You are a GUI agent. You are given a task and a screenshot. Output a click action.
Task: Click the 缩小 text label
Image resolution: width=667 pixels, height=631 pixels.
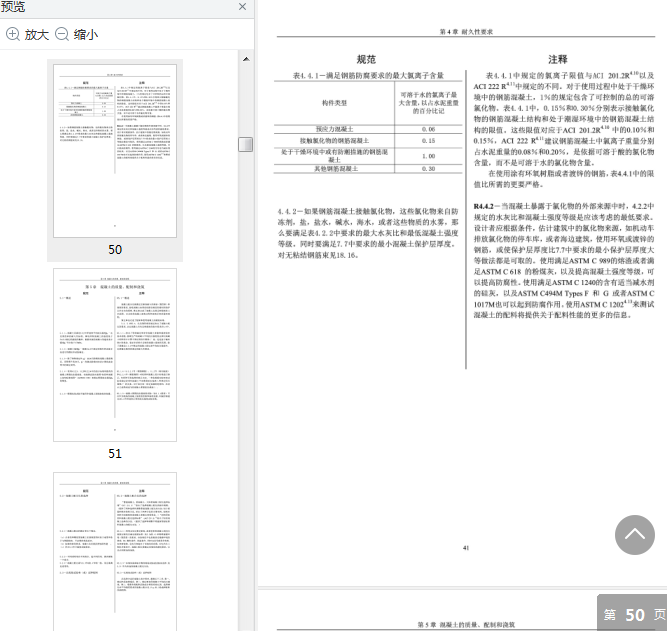pyautogui.click(x=86, y=34)
